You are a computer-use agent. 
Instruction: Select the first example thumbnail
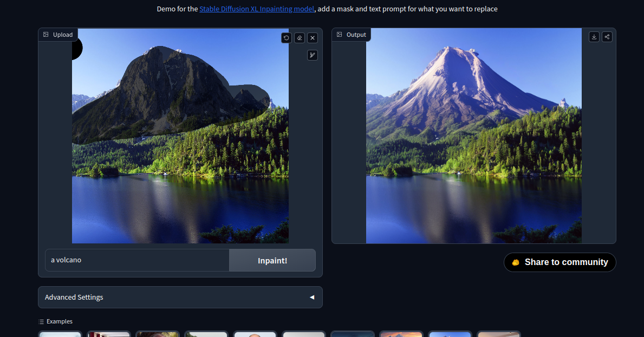tap(60, 334)
